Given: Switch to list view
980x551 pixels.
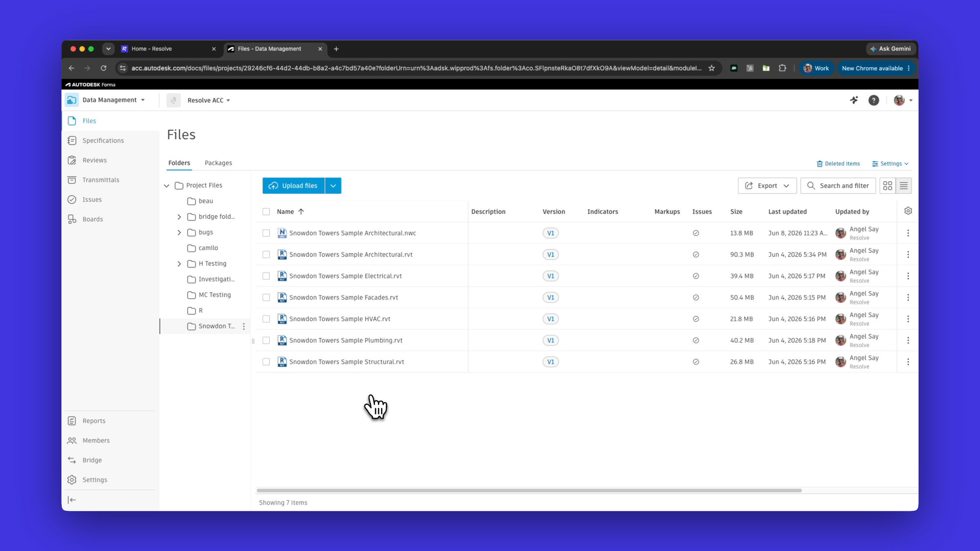Looking at the screenshot, I should pos(904,186).
